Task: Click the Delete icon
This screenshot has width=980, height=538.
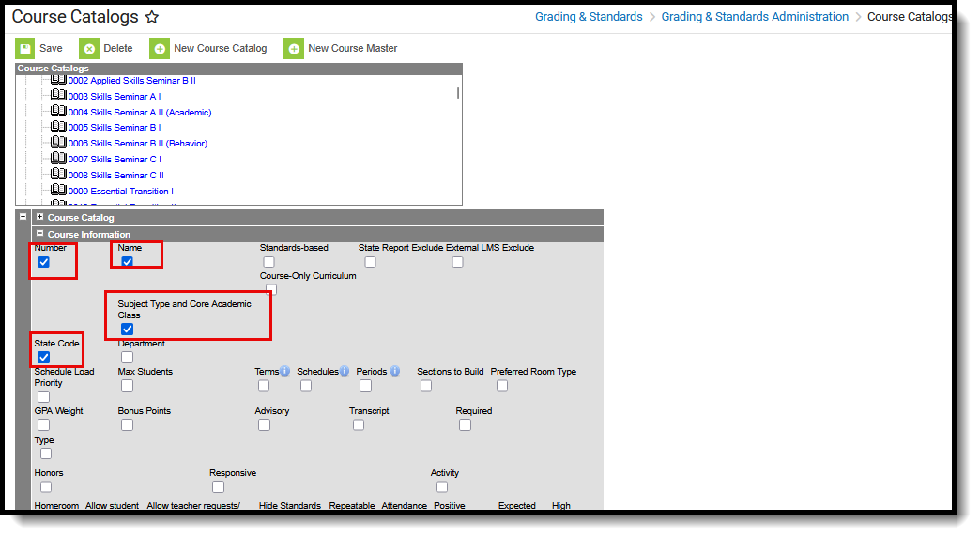Action: coord(89,49)
